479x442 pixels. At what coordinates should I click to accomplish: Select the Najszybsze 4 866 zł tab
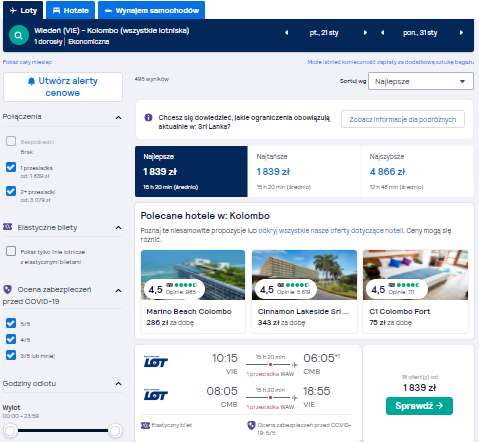click(x=417, y=171)
